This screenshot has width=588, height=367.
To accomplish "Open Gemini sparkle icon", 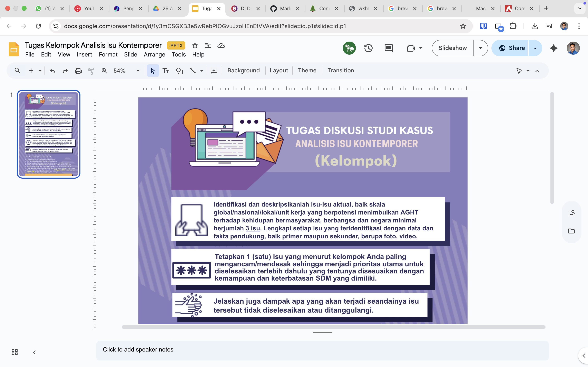I will [553, 48].
